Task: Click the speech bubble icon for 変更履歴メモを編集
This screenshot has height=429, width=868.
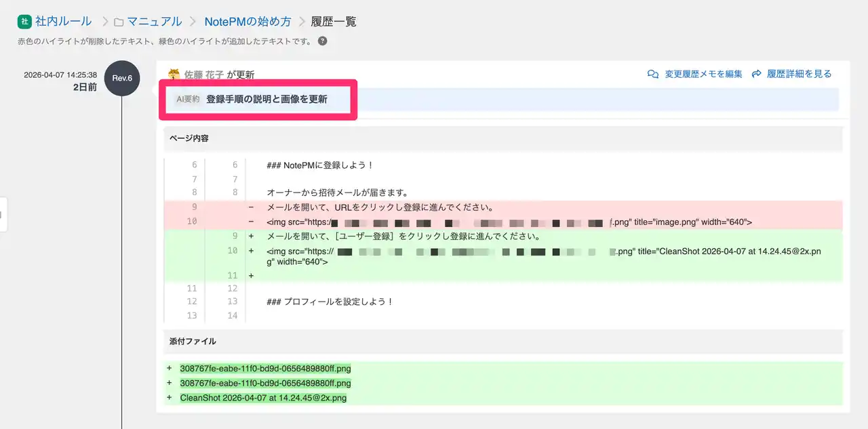Action: coord(653,74)
